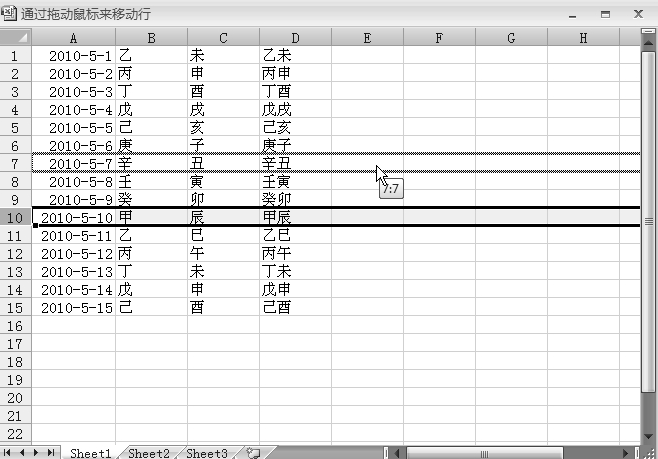The width and height of the screenshot is (658, 459).
Task: Select cell with date 2010-5-10
Action: pos(73,217)
